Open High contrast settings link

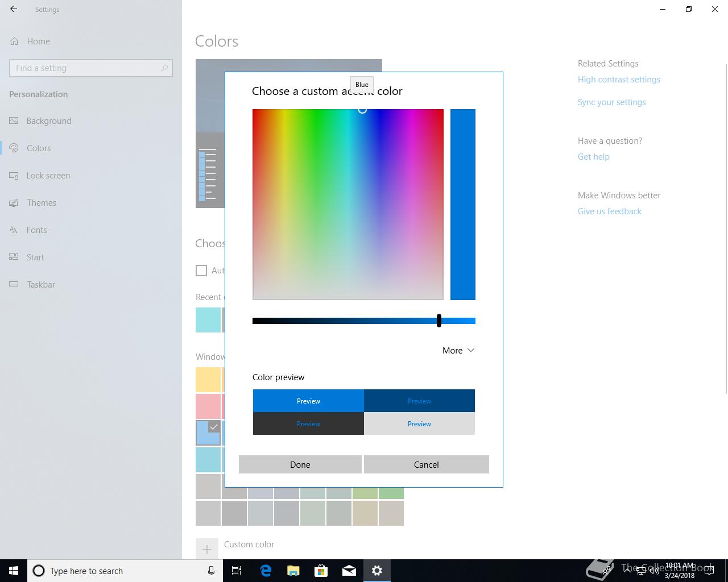pos(619,80)
